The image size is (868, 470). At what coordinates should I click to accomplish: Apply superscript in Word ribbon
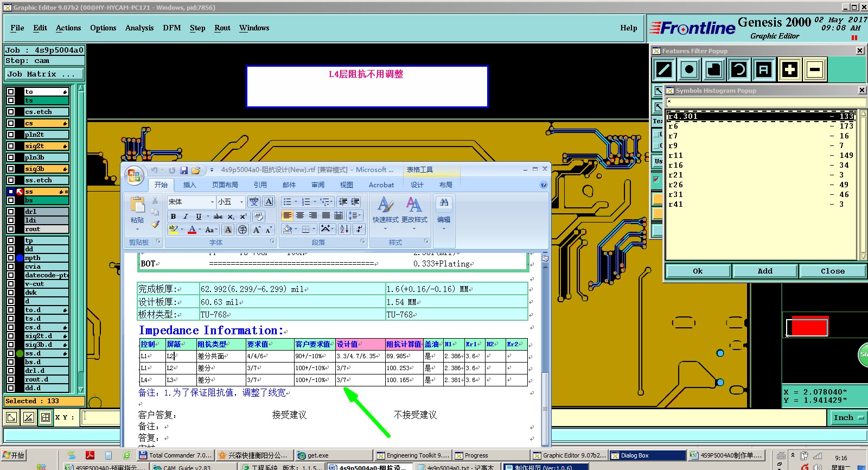tap(243, 217)
